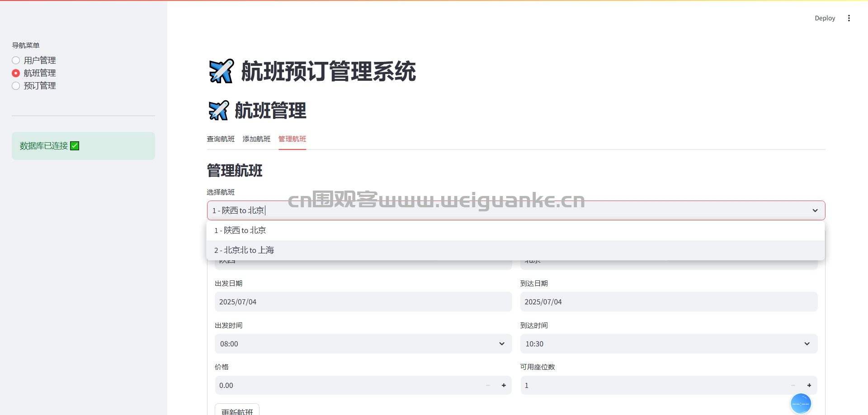
Task: Click the 管理航班 section heading
Action: 235,171
